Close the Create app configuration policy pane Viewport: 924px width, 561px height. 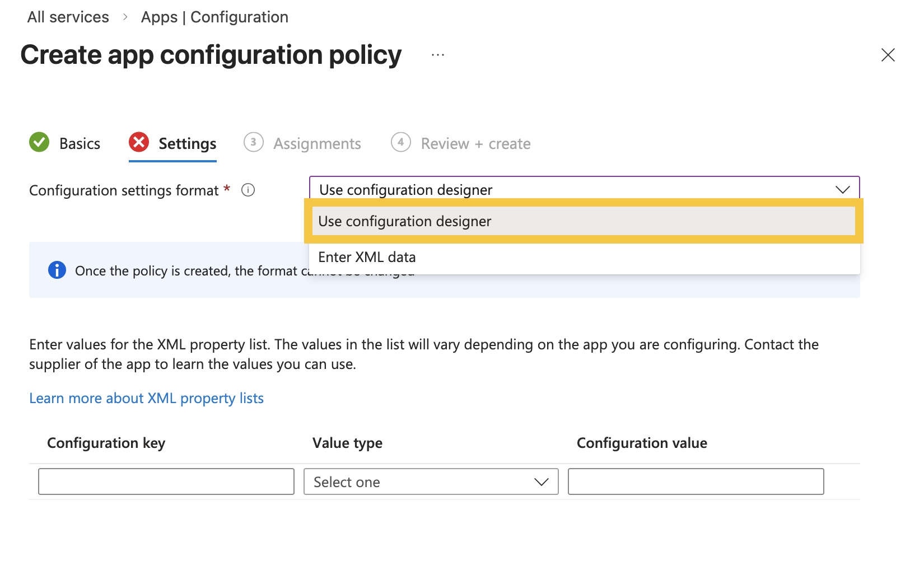tap(888, 55)
